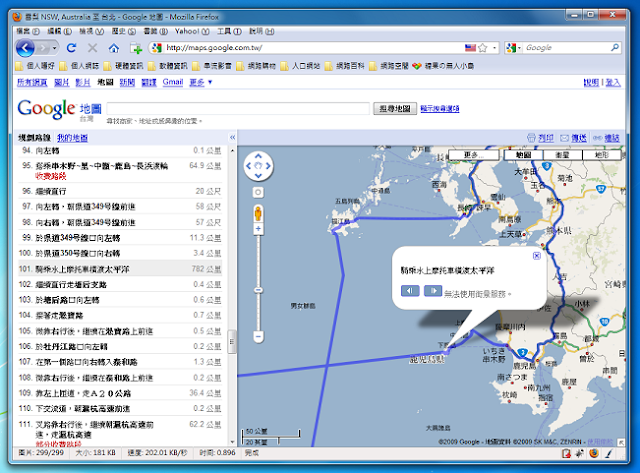Switch the map to satellite view
The height and width of the screenshot is (473, 640).
tap(563, 155)
